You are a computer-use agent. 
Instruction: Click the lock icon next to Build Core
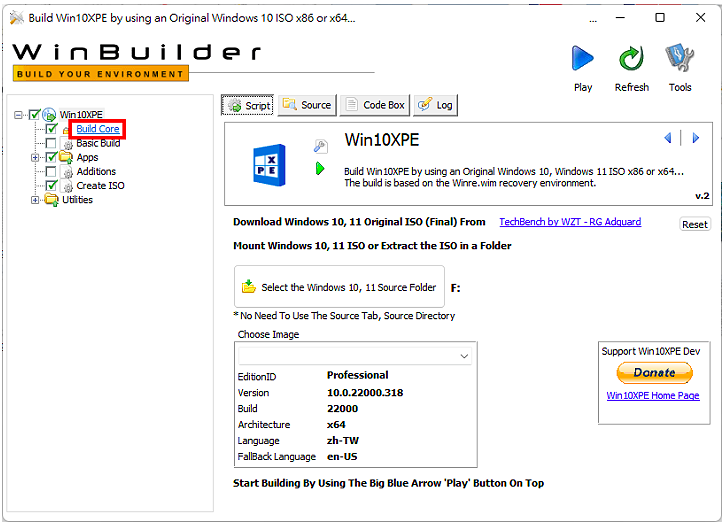(x=65, y=131)
